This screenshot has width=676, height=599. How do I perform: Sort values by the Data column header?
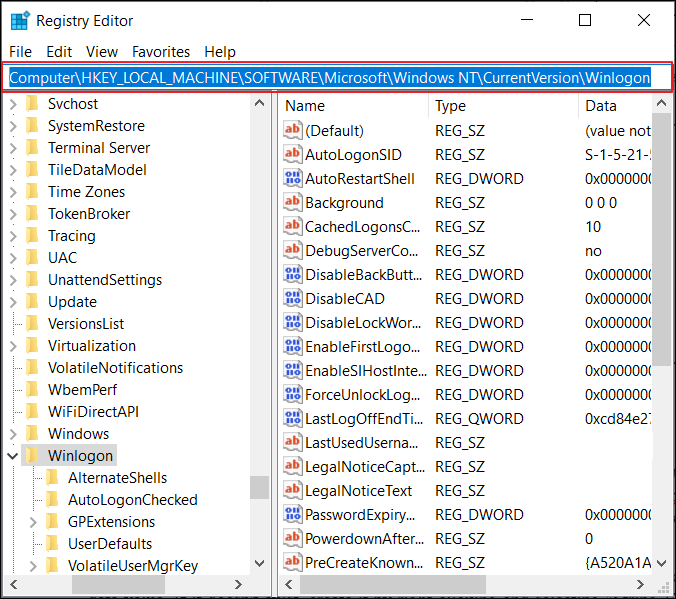tap(615, 106)
